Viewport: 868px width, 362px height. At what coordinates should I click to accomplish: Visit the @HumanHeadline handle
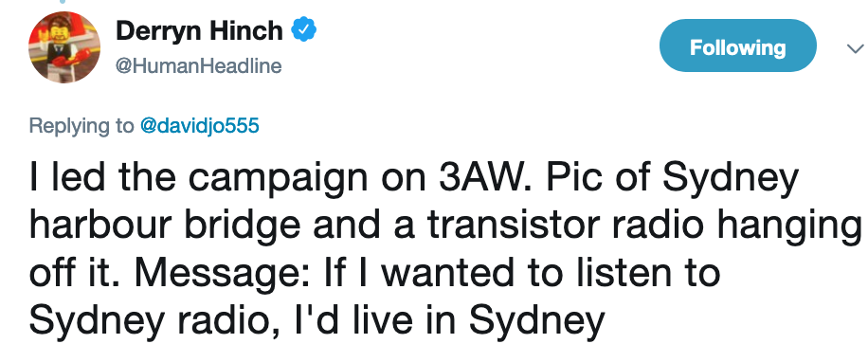(198, 66)
